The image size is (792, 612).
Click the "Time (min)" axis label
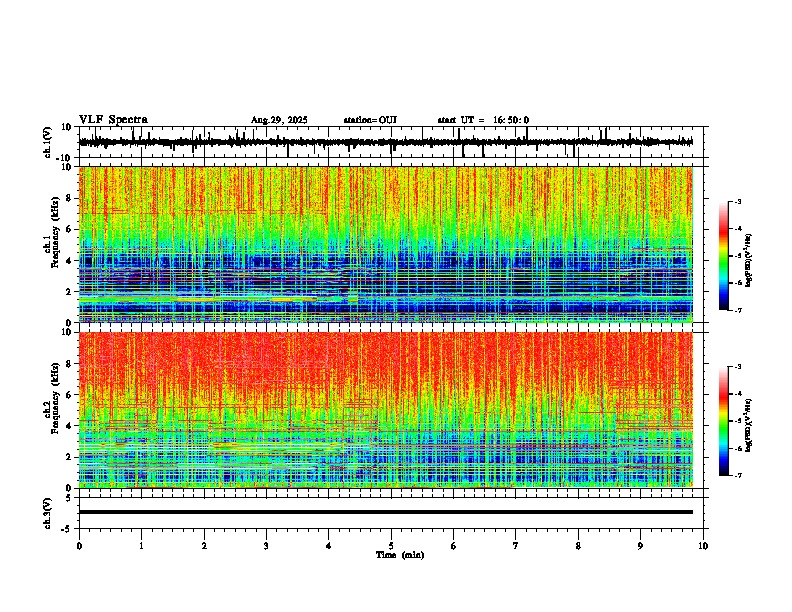coord(400,555)
